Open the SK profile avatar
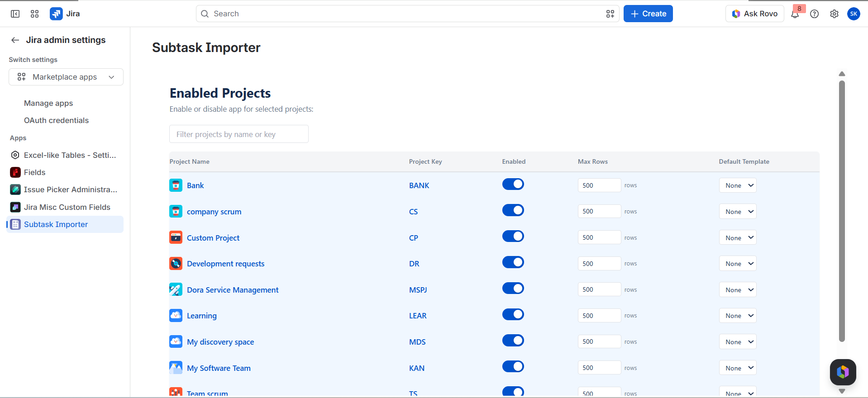868x398 pixels. coord(854,14)
